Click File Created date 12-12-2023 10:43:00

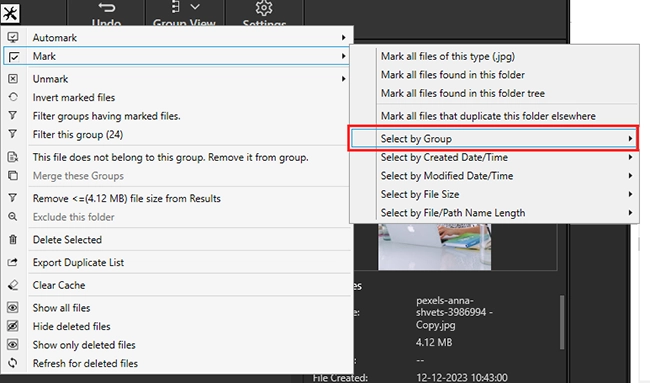461,378
